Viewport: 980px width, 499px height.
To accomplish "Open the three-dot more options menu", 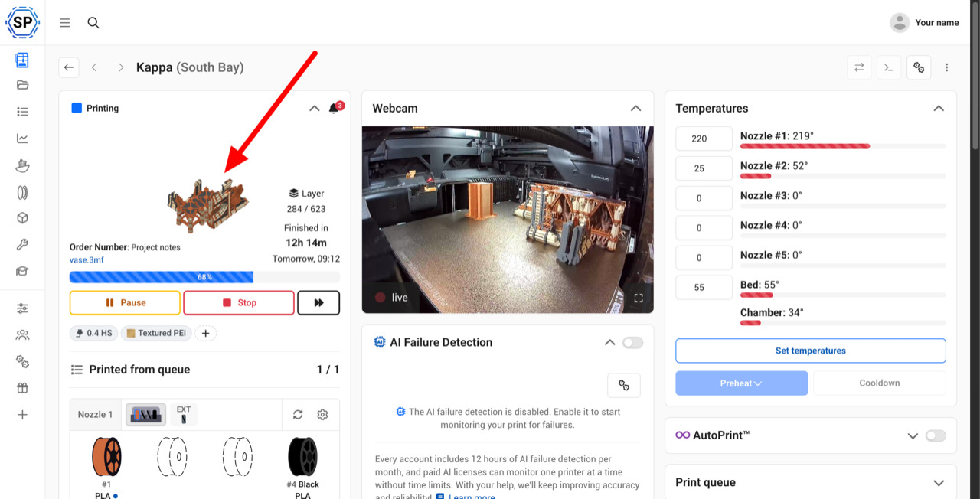I will 947,67.
